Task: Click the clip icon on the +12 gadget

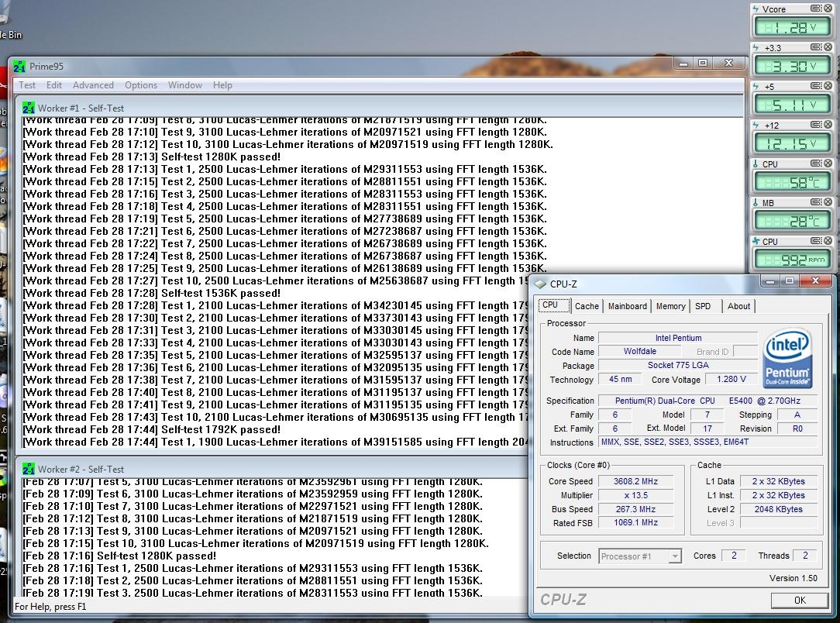Action: (x=816, y=125)
